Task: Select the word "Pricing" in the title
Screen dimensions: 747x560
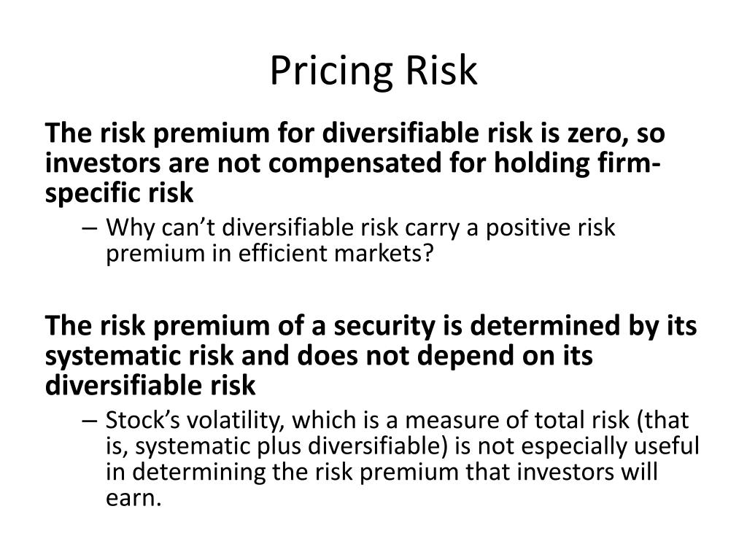Action: click(331, 72)
